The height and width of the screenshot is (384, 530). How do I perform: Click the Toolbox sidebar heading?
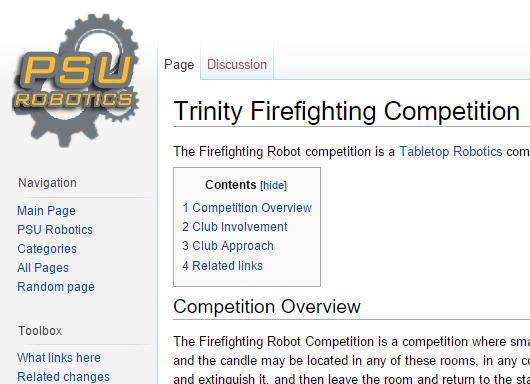tap(40, 331)
